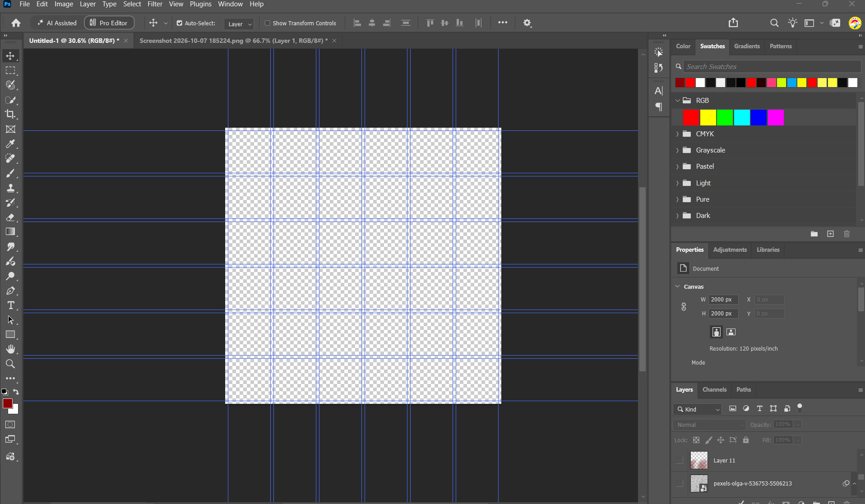Select the Rectangular Marquee tool
The height and width of the screenshot is (504, 865).
coord(10,70)
